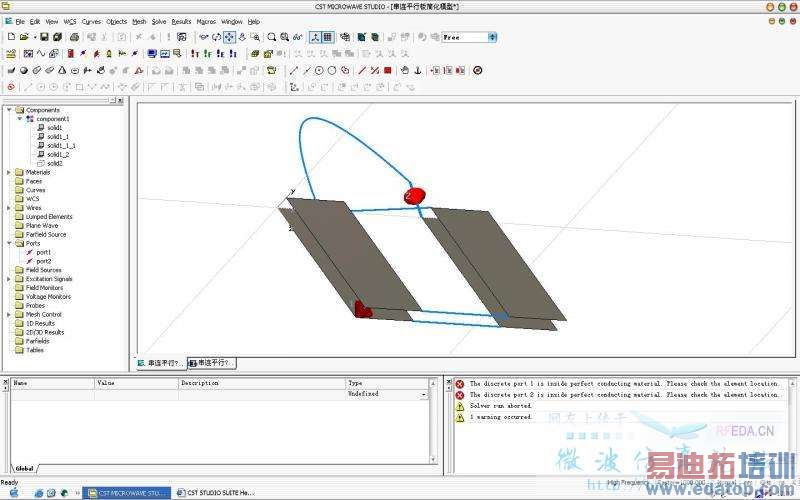Click the Frequency domain solver F icon
The height and width of the screenshot is (500, 800).
tap(208, 54)
